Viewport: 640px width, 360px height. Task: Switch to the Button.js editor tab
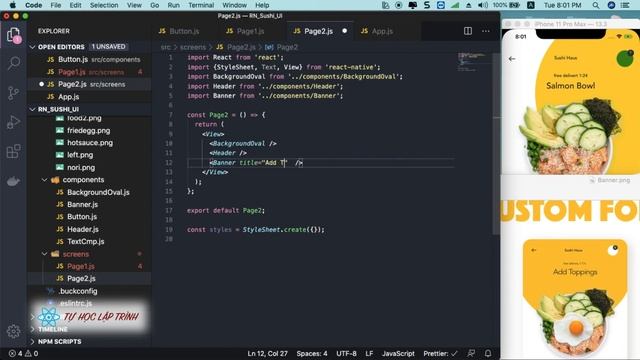pyautogui.click(x=184, y=31)
